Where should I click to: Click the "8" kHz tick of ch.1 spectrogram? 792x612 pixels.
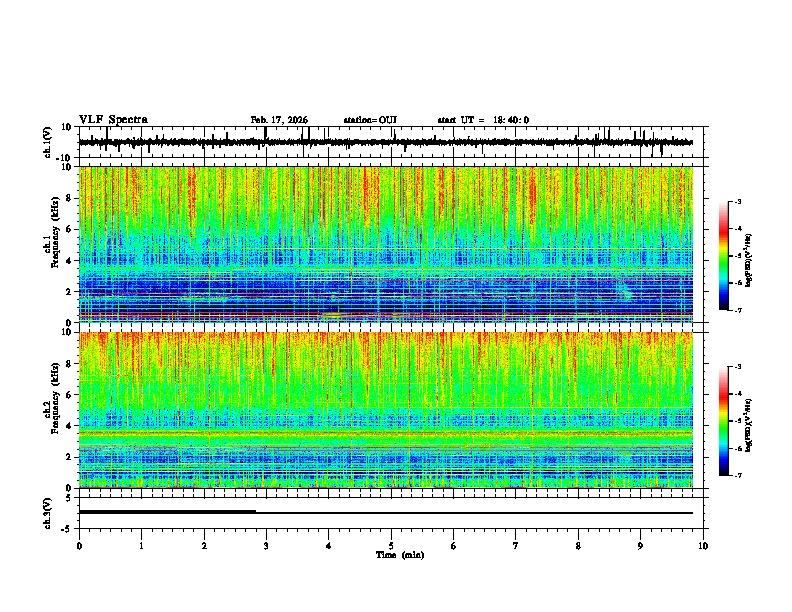click(69, 198)
